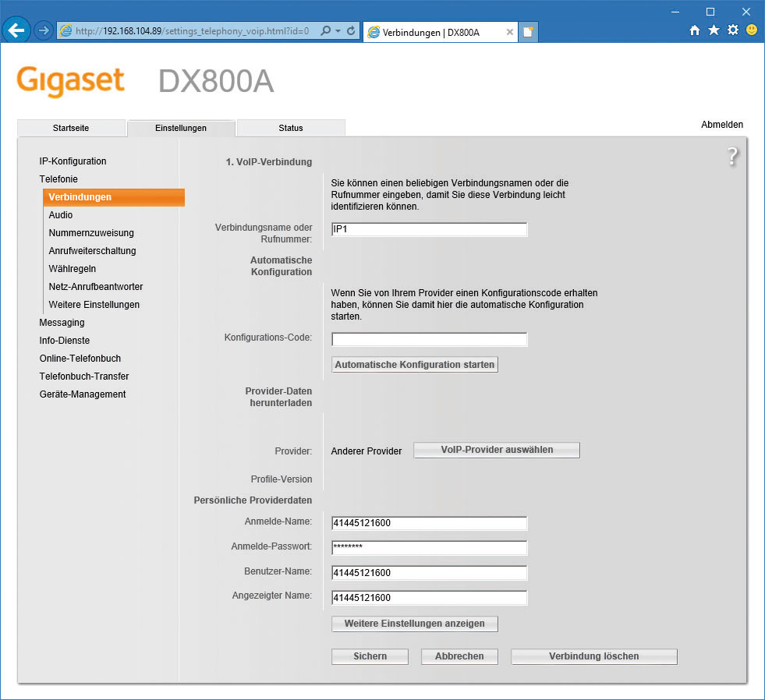The width and height of the screenshot is (765, 700).
Task: Click the search magnifier icon in address bar
Action: pyautogui.click(x=325, y=30)
